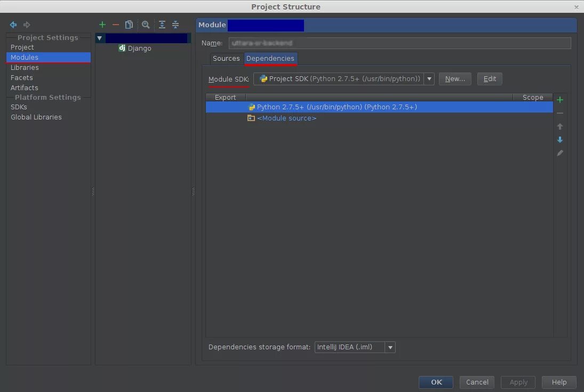Viewport: 584px width, 392px height.
Task: Expand all module tree nodes
Action: click(162, 25)
